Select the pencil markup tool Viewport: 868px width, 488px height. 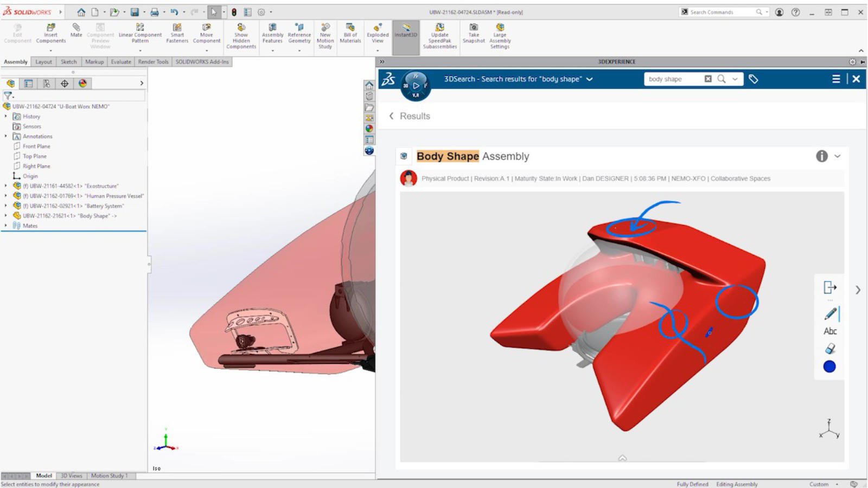830,313
